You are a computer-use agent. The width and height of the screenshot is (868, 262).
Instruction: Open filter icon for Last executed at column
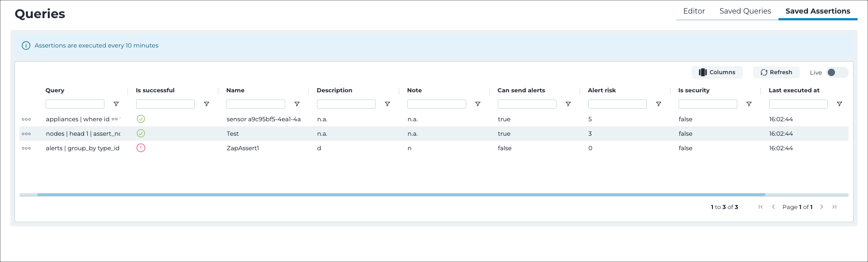[840, 104]
